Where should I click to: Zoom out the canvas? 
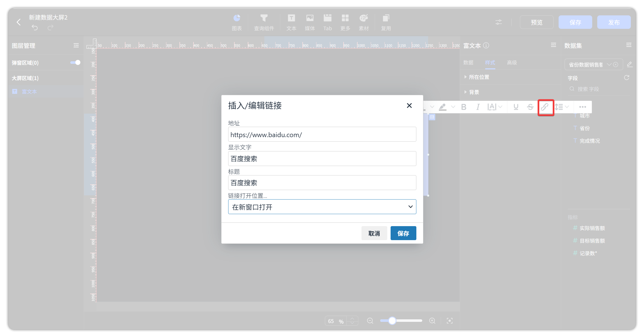pyautogui.click(x=370, y=321)
